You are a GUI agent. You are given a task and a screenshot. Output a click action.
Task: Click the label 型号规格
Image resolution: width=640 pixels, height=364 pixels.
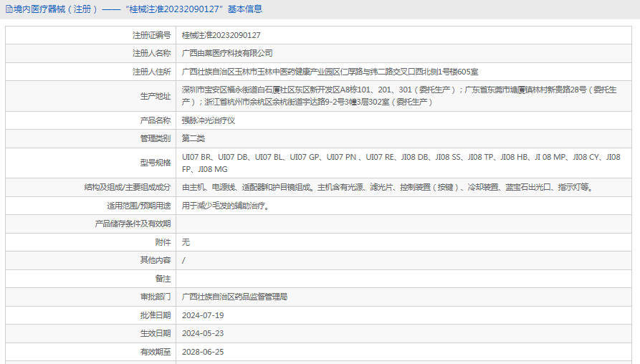tap(156, 163)
